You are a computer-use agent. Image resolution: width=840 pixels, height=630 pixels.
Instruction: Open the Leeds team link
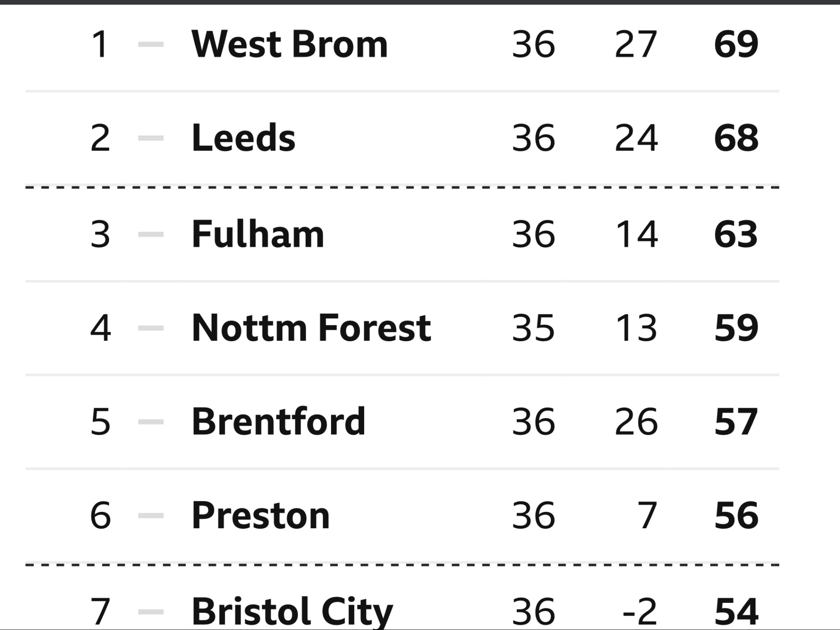244,138
